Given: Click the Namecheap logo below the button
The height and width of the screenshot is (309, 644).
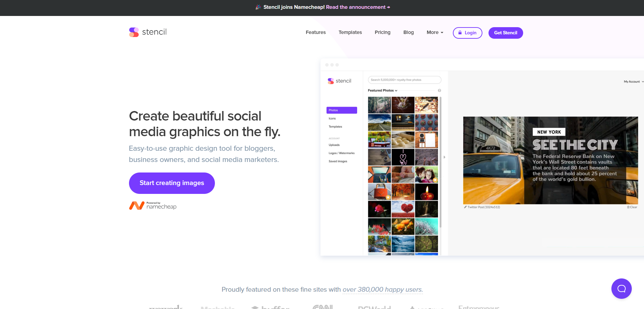Looking at the screenshot, I should point(153,205).
